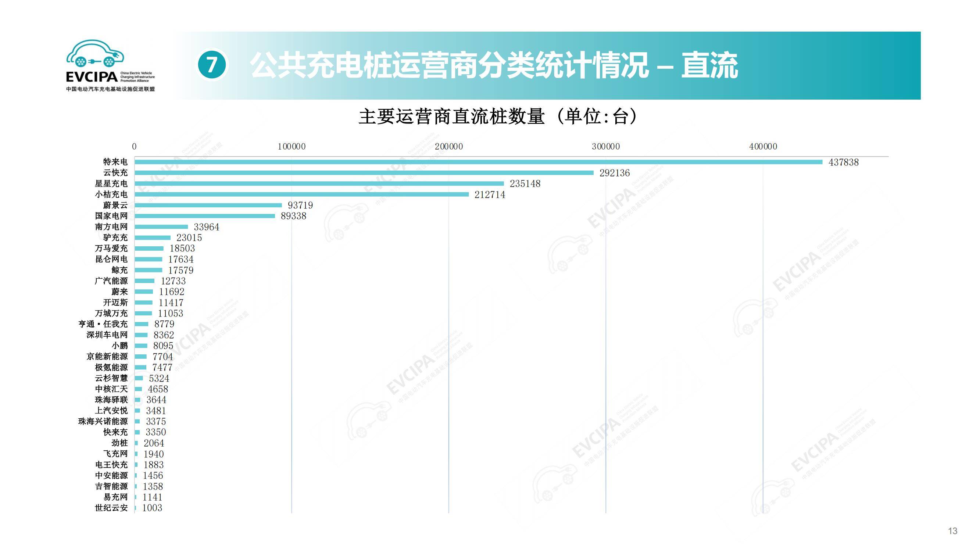
Task: Click the category label 劲桩
Action: (x=119, y=443)
